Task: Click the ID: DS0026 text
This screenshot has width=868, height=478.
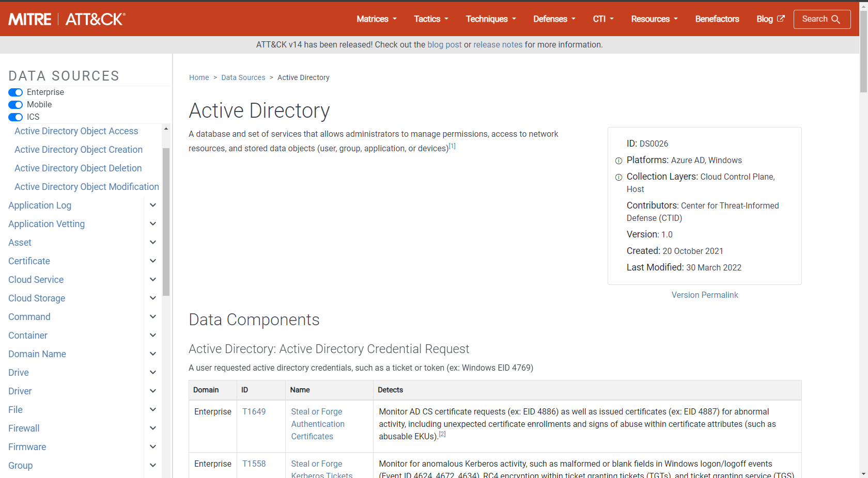Action: (x=647, y=144)
